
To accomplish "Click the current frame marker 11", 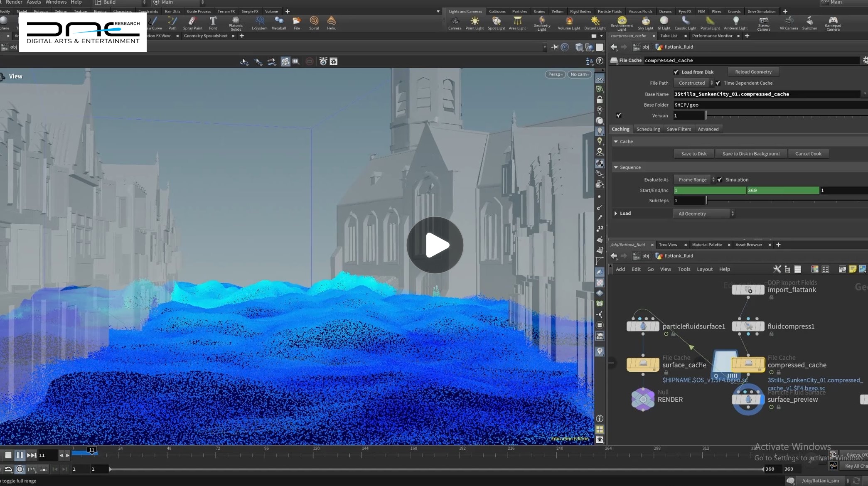I will click(x=92, y=450).
